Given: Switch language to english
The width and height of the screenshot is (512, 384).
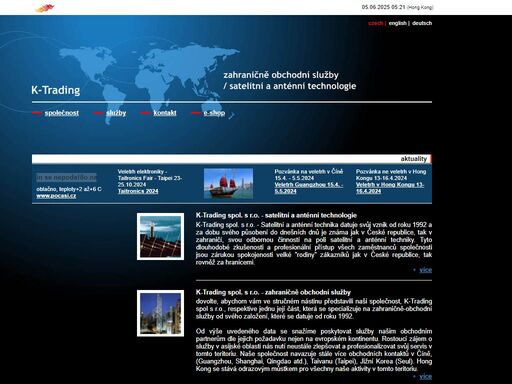Looking at the screenshot, I should coord(397,23).
